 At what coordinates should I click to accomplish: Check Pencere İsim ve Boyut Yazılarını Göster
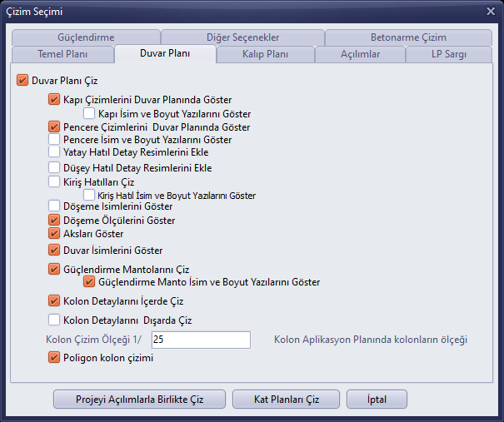click(54, 139)
